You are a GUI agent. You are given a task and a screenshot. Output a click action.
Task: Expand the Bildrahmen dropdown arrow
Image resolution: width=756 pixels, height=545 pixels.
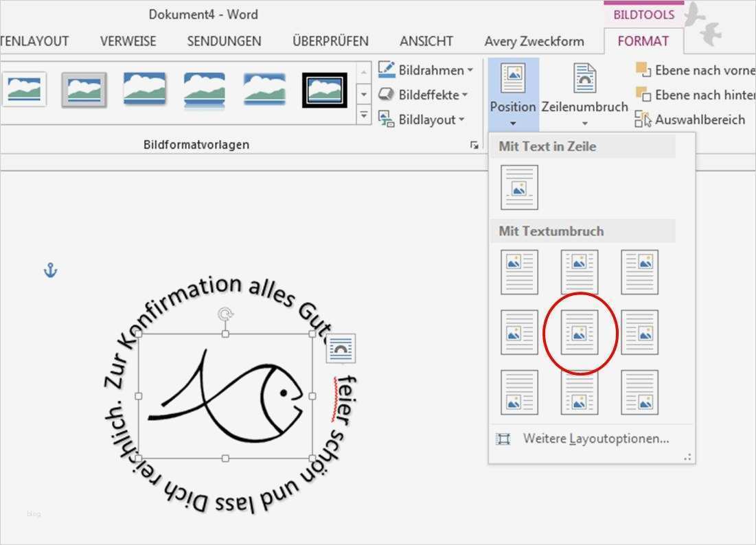coord(470,69)
